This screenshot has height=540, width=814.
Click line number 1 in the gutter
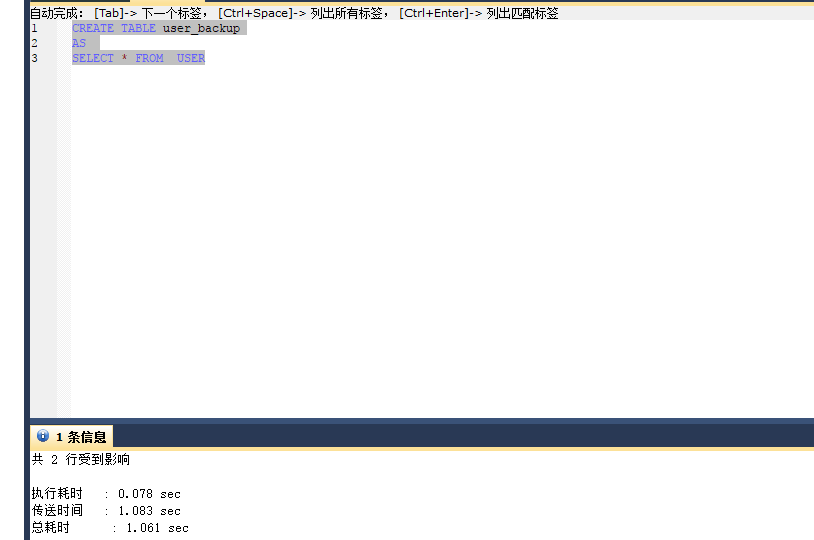[x=34, y=28]
